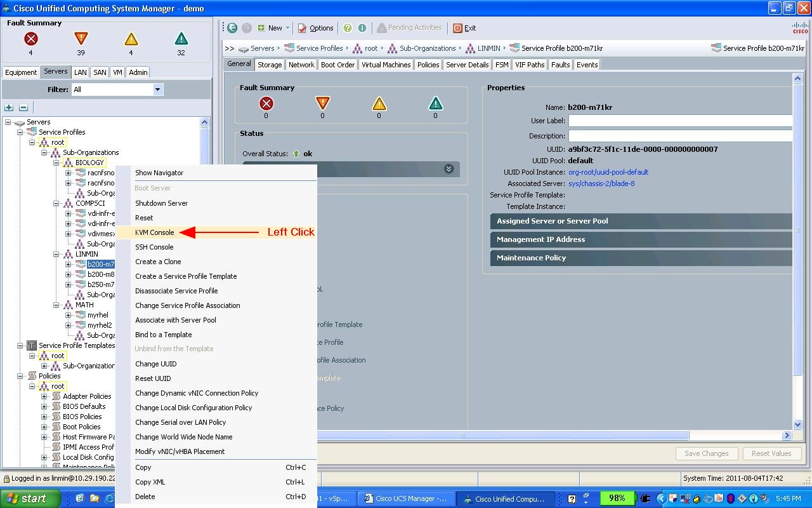Image resolution: width=812 pixels, height=508 pixels.
Task: Expand the myrhel service profile node
Action: click(68, 315)
